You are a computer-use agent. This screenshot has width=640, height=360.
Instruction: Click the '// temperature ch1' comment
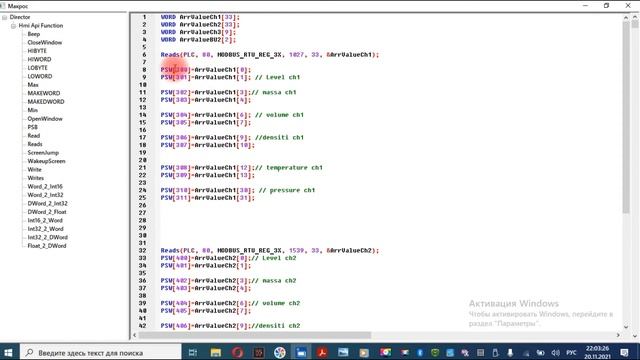[289, 168]
